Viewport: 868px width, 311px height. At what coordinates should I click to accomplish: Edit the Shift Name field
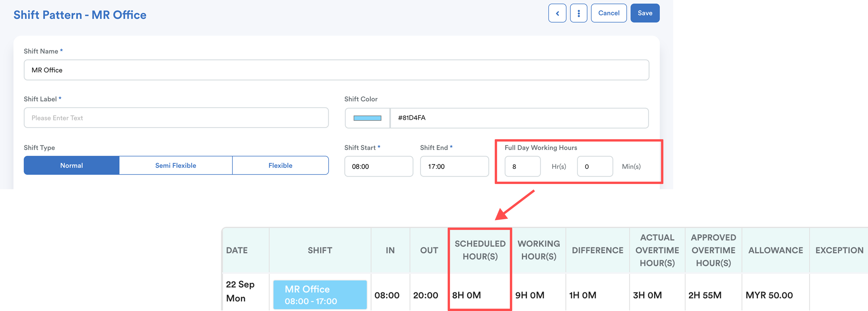(x=336, y=70)
